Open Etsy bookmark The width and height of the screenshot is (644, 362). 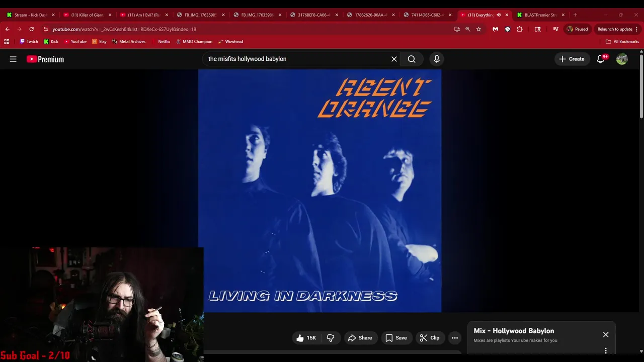click(x=99, y=41)
